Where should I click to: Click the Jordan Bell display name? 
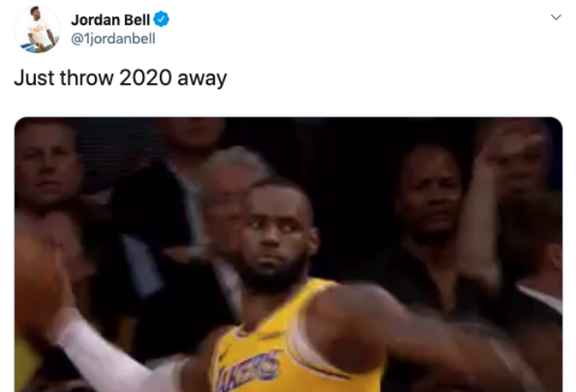(110, 20)
